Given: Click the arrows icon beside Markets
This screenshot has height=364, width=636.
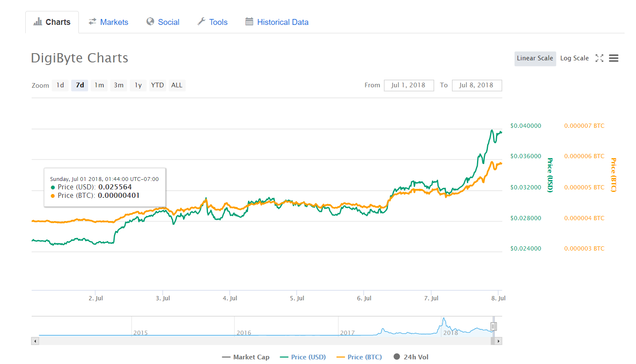Looking at the screenshot, I should (92, 22).
